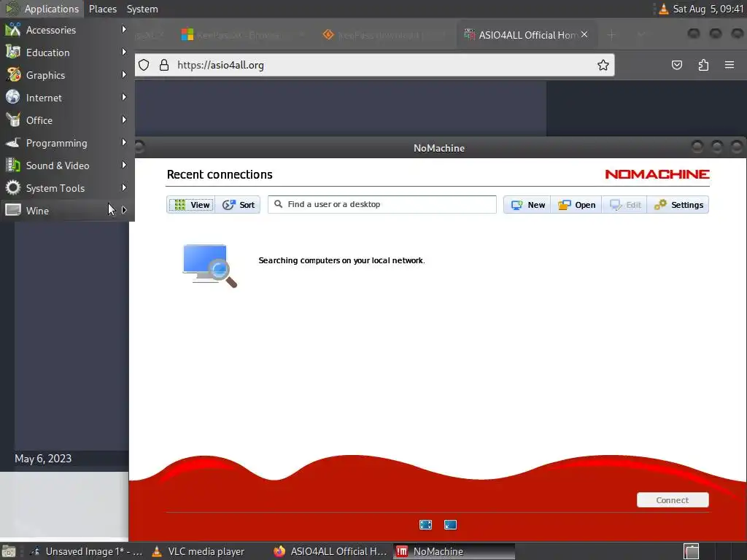
Task: Switch to Unsaved Image taskbar item
Action: pos(86,551)
